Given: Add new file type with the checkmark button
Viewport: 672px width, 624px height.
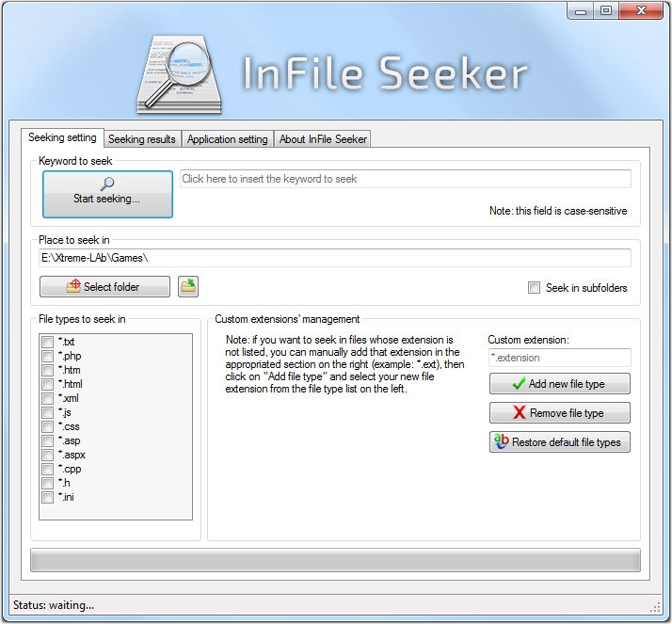Looking at the screenshot, I should click(560, 384).
